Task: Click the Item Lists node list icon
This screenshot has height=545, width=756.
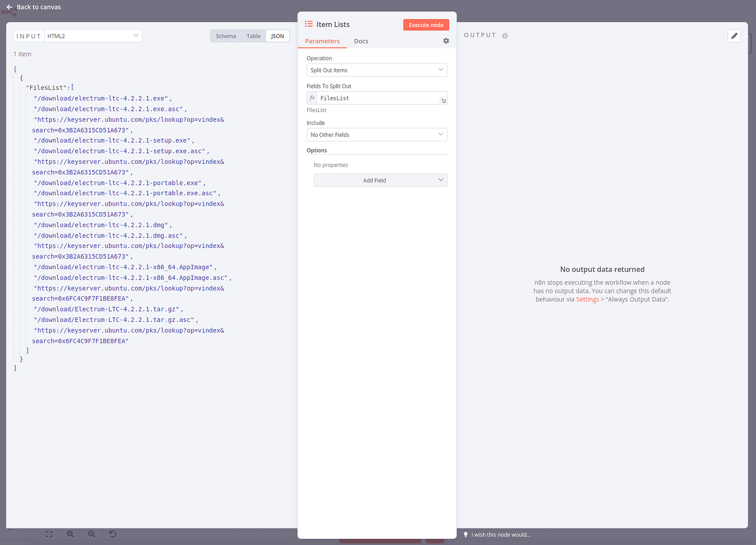Action: [x=309, y=24]
